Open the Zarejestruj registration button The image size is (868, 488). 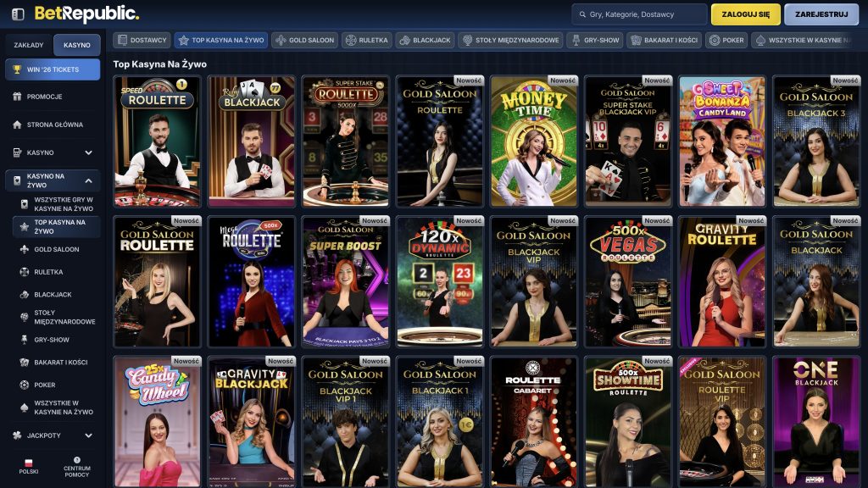[821, 14]
